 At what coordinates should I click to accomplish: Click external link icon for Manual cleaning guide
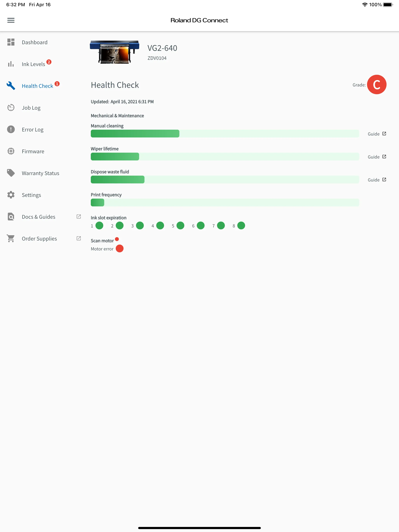384,133
